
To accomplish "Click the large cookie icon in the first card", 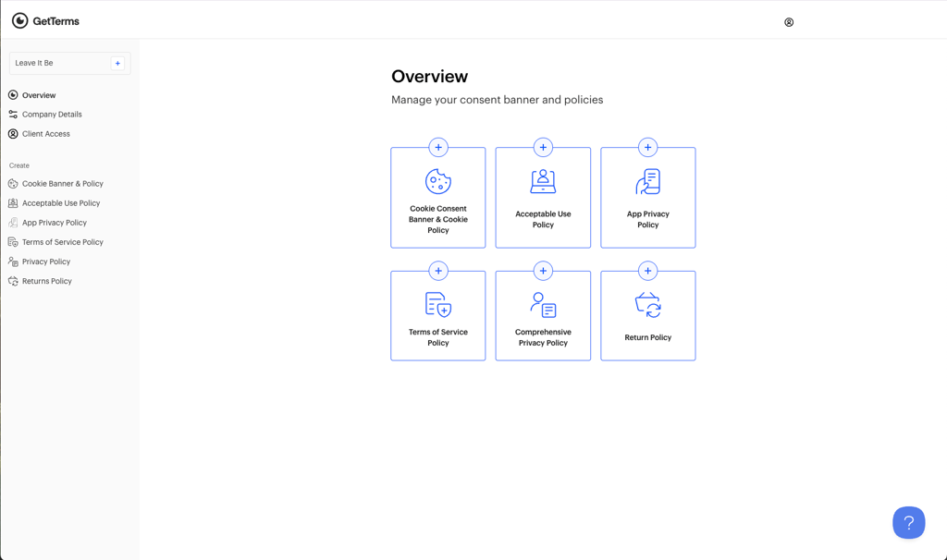I will pos(438,181).
